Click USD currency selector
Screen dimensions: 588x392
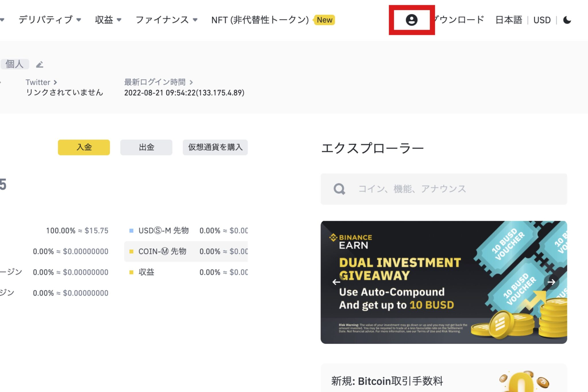point(543,20)
